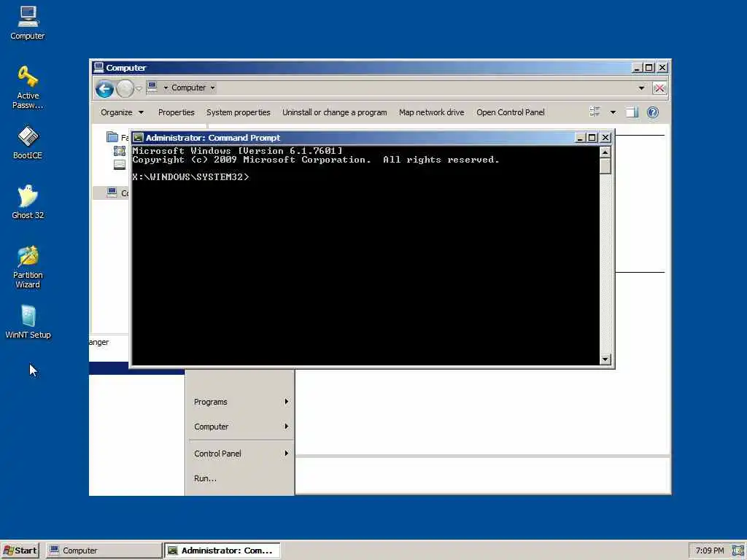
Task: Toggle the preview pane icon
Action: click(x=632, y=112)
